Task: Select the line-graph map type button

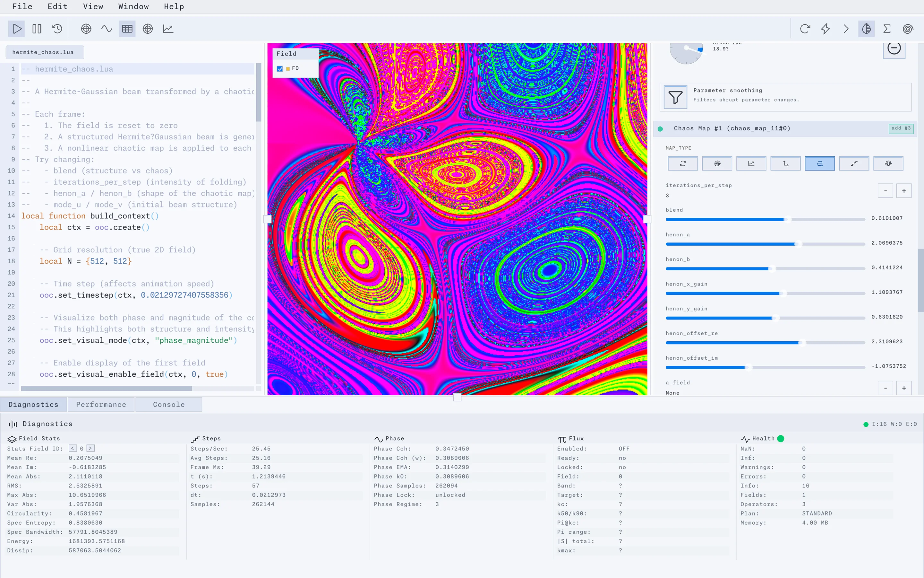Action: [x=751, y=164]
